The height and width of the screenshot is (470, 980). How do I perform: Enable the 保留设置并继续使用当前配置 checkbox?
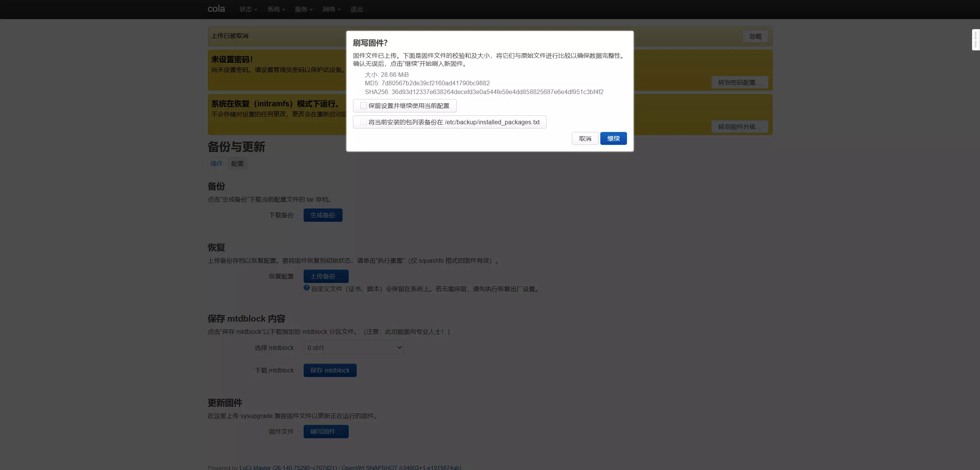coord(363,106)
